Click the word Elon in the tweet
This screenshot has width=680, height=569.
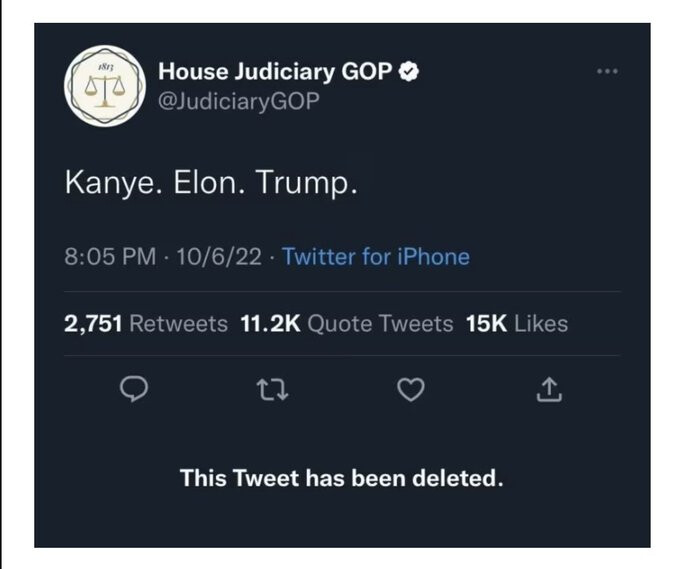tap(206, 182)
